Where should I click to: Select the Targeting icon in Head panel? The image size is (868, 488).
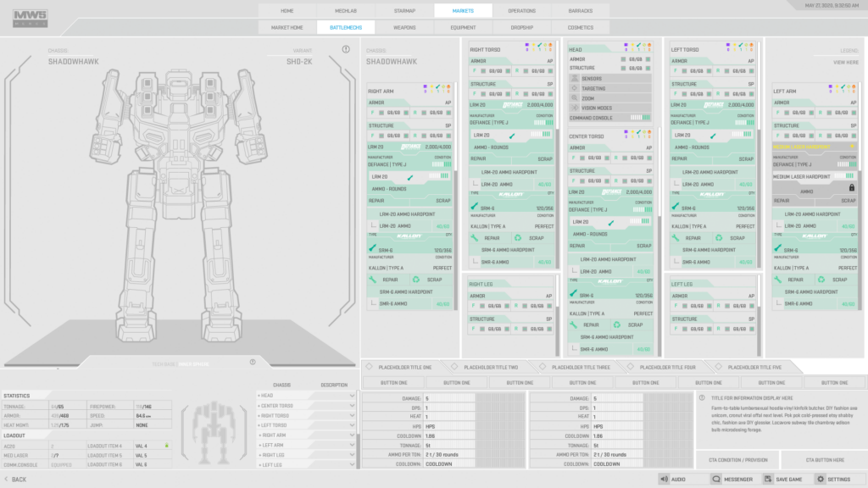(574, 88)
